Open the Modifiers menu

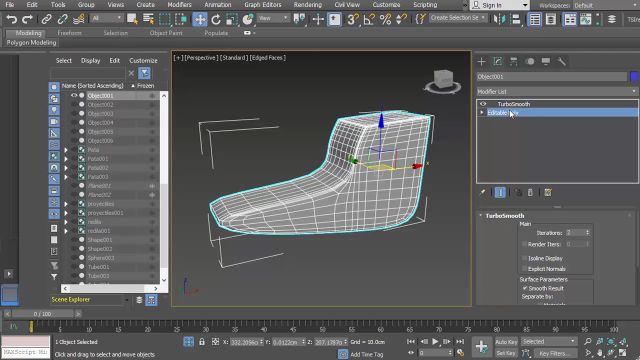coord(179,5)
